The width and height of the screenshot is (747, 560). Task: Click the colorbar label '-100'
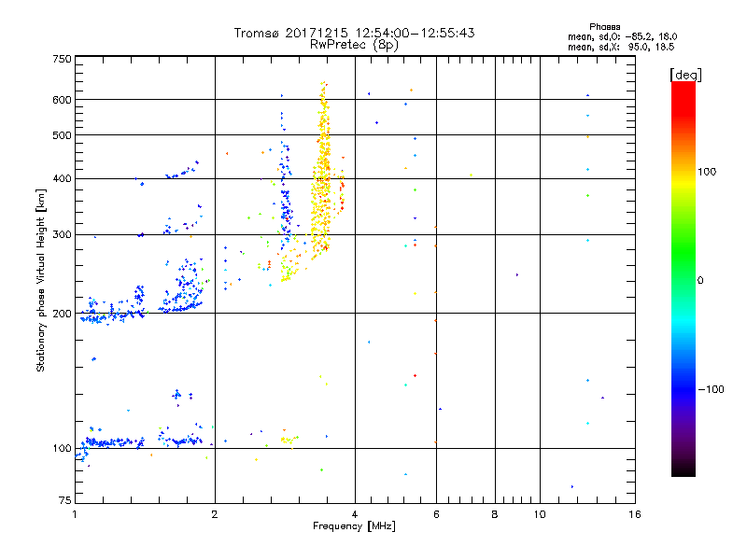click(711, 389)
